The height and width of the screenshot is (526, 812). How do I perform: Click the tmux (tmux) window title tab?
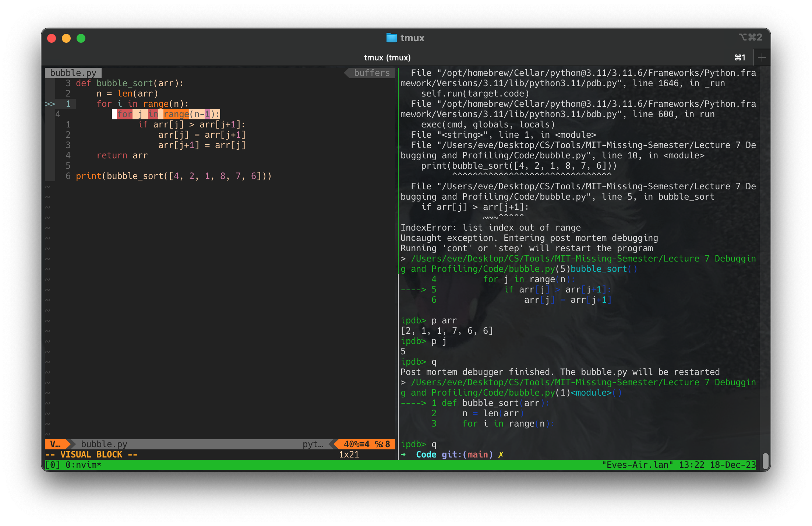point(386,57)
